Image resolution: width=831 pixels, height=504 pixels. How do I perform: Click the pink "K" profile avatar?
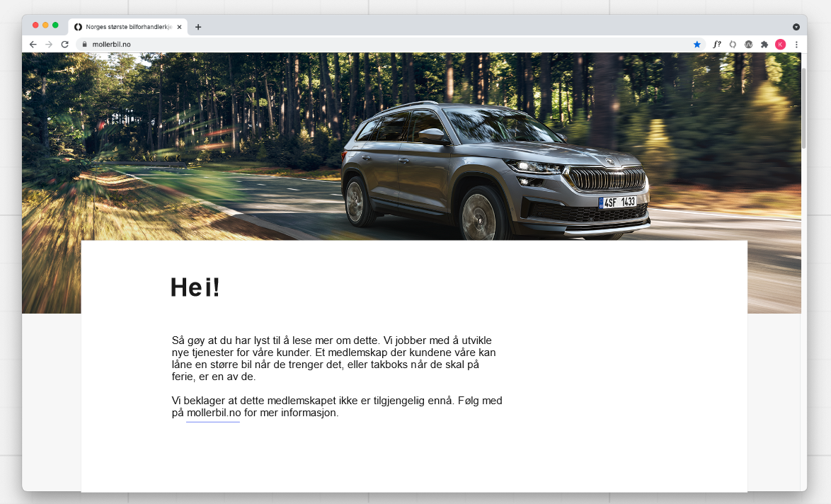[x=781, y=44]
